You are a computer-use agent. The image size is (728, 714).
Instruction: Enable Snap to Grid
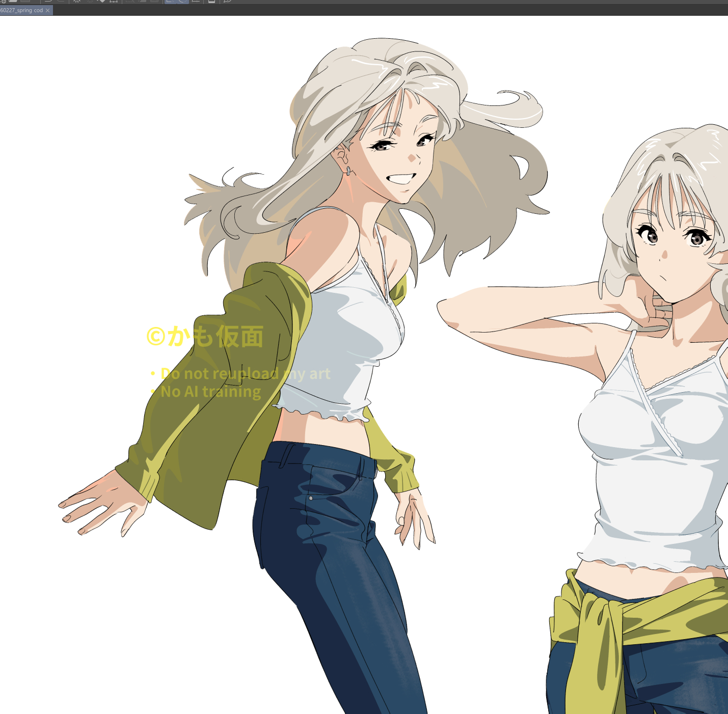195,1
